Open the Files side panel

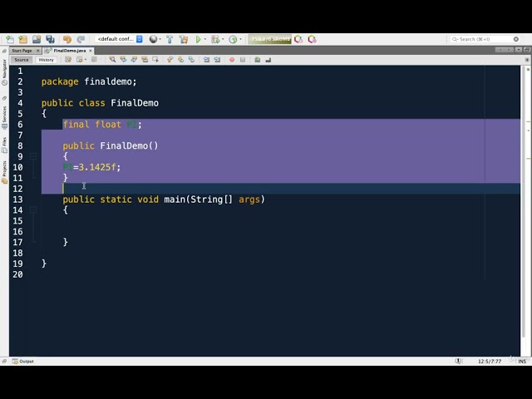pos(4,145)
